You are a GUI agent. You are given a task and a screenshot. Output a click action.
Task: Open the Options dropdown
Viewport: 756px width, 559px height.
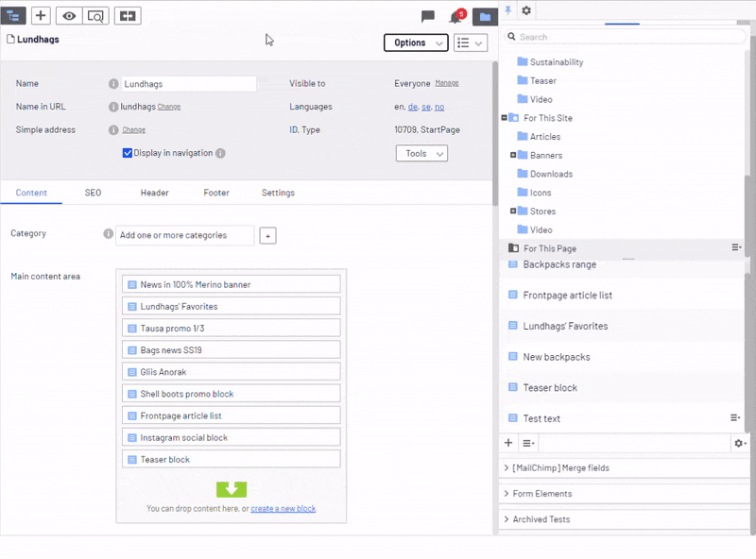tap(416, 42)
